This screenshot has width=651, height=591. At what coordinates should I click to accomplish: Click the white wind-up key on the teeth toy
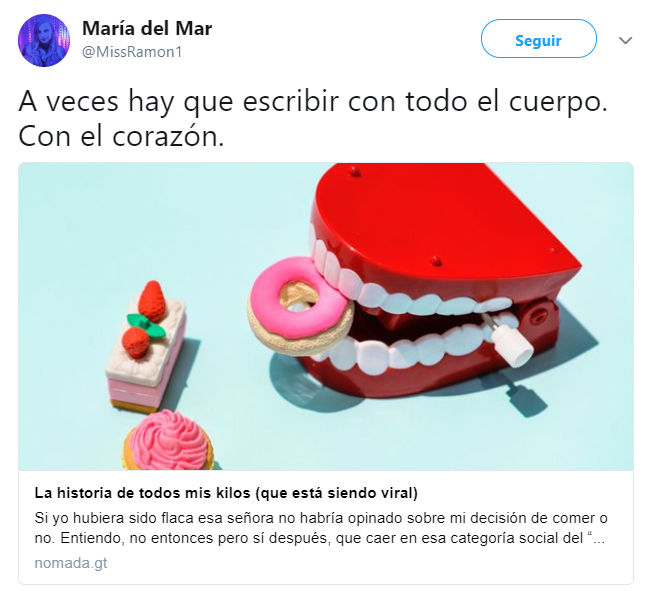(x=510, y=341)
